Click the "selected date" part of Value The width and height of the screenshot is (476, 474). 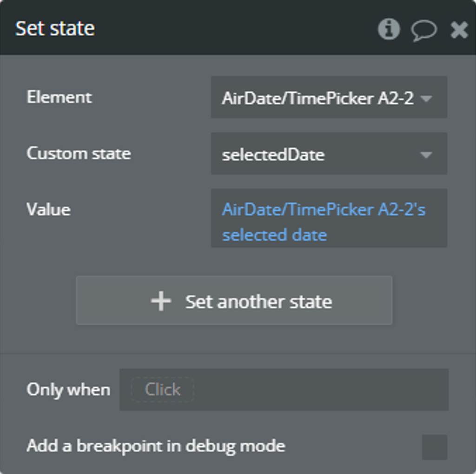[274, 235]
